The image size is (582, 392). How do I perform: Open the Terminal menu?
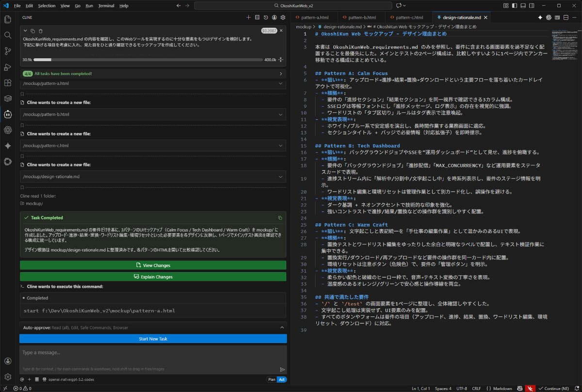pyautogui.click(x=106, y=6)
